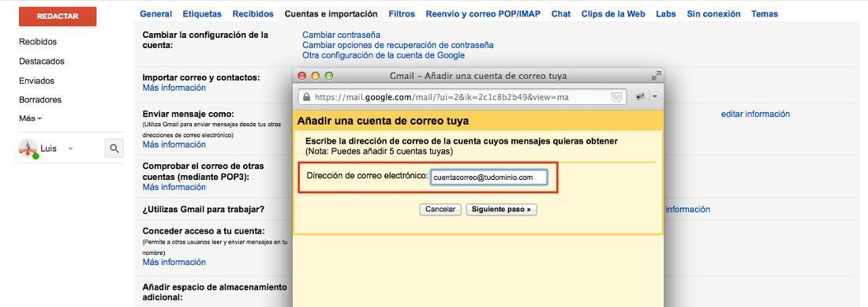
Task: Open the status dropdown next to Luis
Action: (70, 149)
